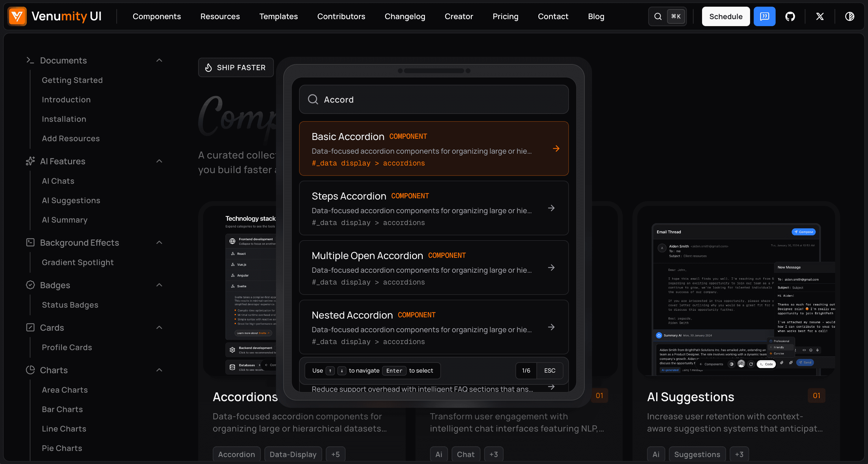This screenshot has height=464, width=868.
Task: Open Line Charts in sidebar
Action: pos(64,429)
